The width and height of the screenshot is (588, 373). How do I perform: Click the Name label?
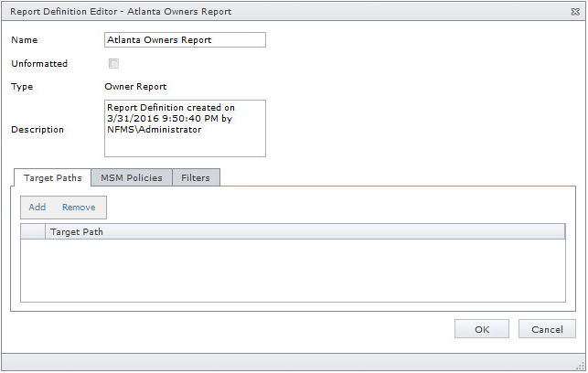pos(25,40)
